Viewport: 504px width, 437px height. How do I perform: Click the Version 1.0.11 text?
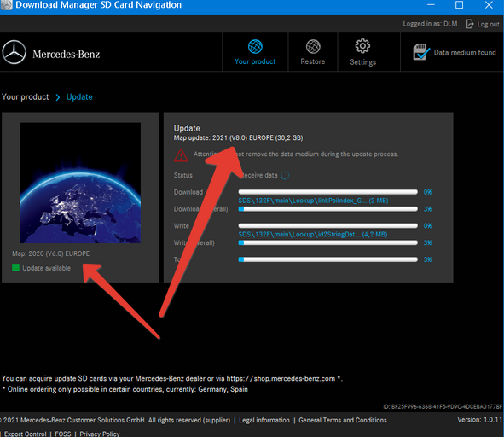tap(479, 420)
